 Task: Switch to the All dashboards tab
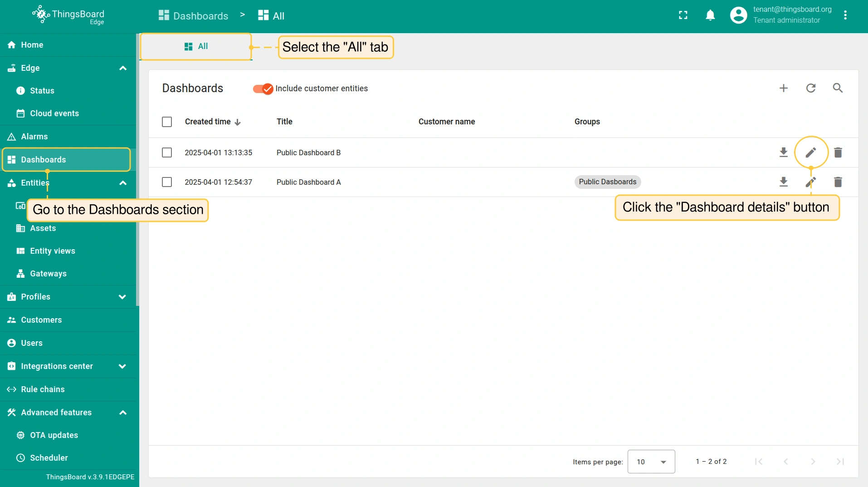[196, 46]
